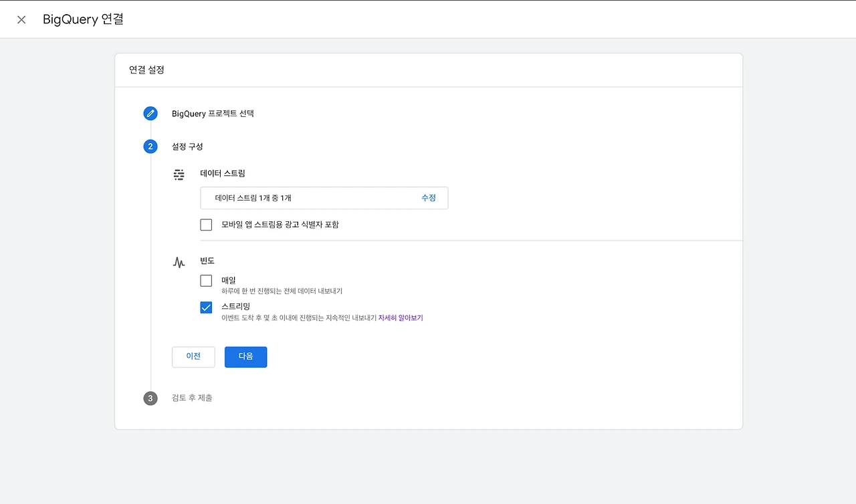Click the 데이터 스트림 section label
The width and height of the screenshot is (856, 504).
click(223, 174)
